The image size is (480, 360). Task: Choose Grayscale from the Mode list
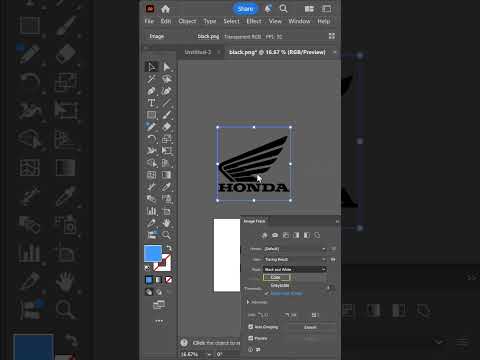pyautogui.click(x=279, y=286)
